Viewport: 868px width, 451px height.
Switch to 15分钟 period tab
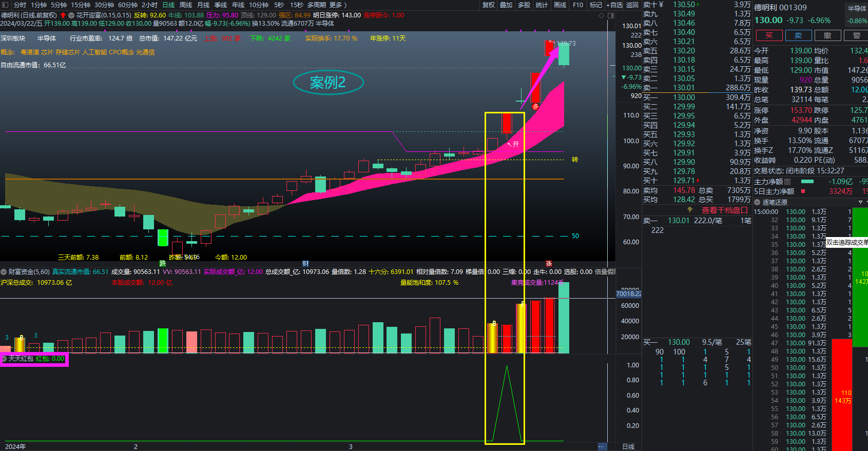pos(81,5)
